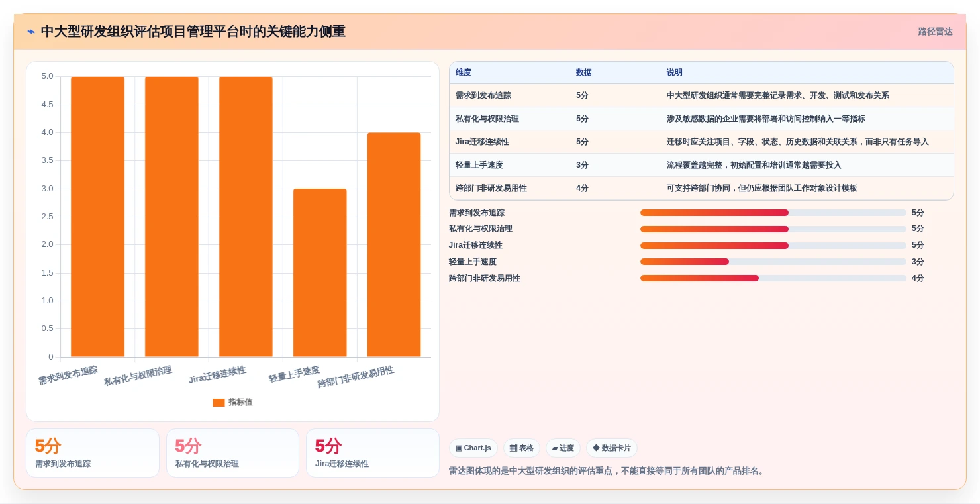
Task: Open the 私有化与权限治理 5分 data card
Action: [232, 453]
